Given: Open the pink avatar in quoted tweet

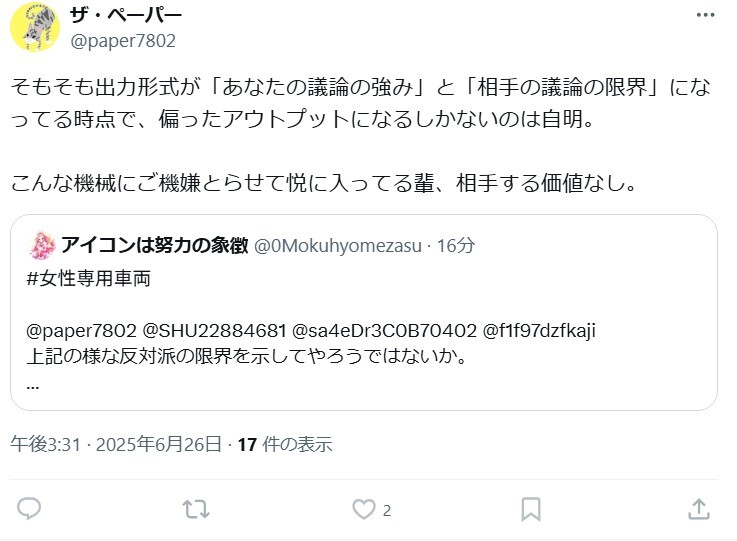Looking at the screenshot, I should click(x=42, y=245).
